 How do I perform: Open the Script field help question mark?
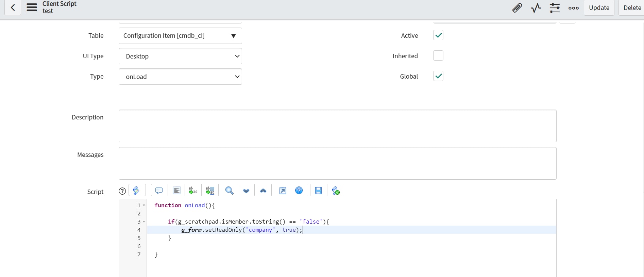[x=122, y=191]
